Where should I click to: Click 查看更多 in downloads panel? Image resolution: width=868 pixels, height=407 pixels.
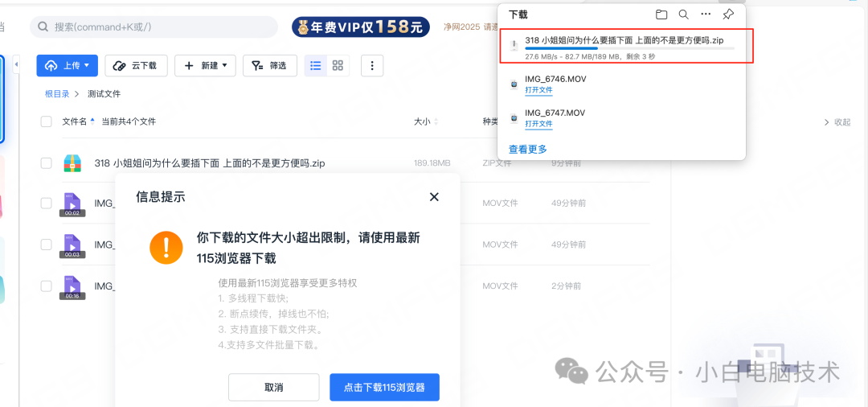[527, 149]
